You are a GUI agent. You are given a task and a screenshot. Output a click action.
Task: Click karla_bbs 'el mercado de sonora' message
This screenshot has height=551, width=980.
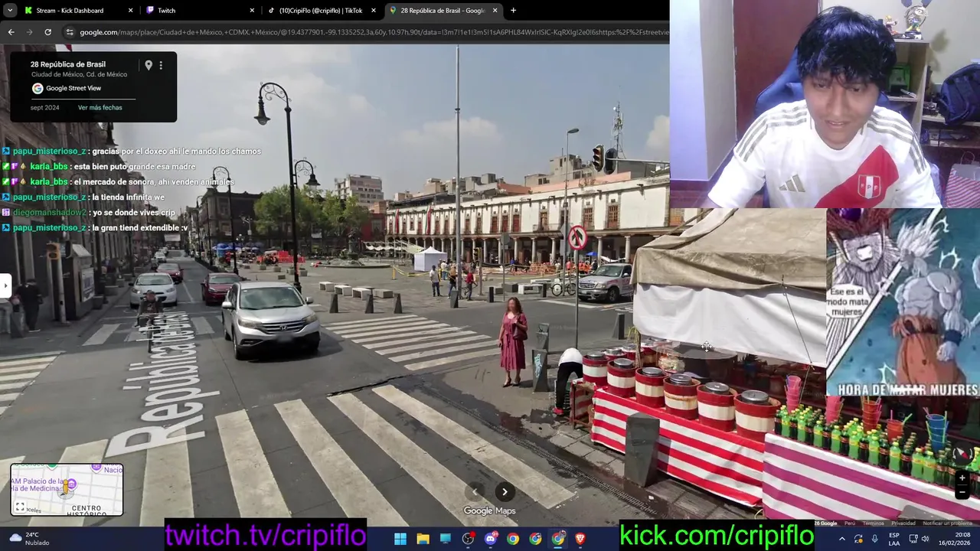click(x=118, y=182)
